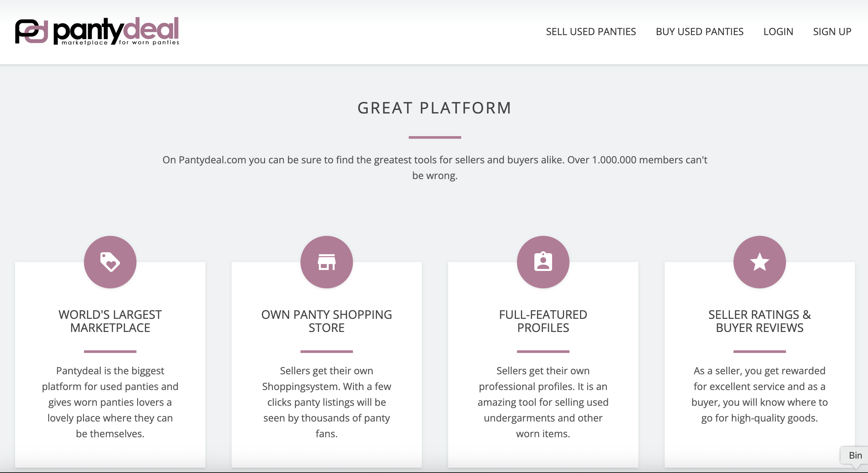Open the Sell Used Panties menu

click(591, 32)
